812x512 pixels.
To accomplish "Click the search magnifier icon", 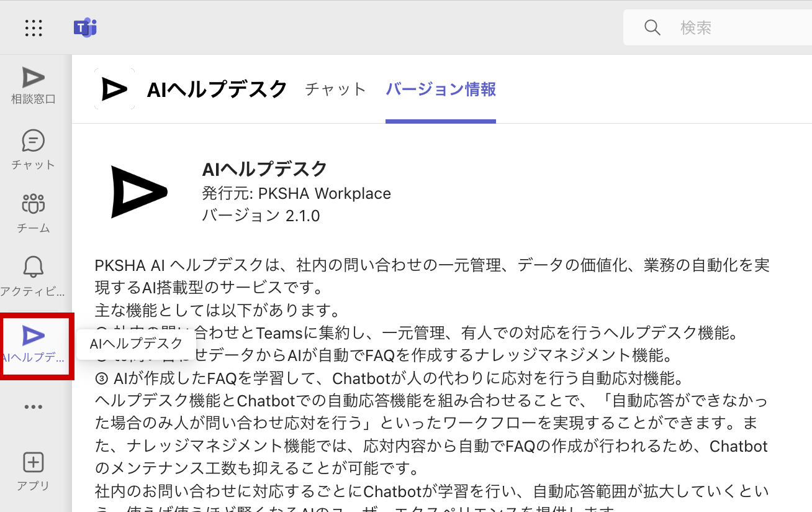I will (652, 27).
